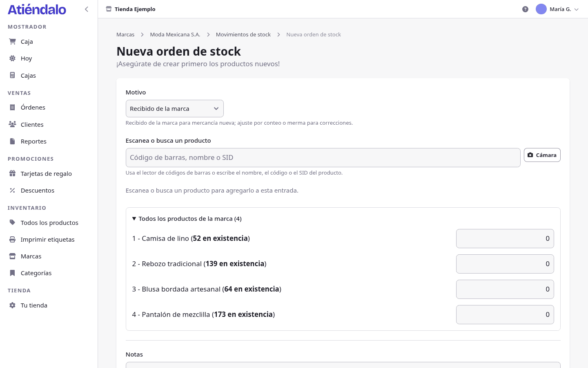This screenshot has width=588, height=368.
Task: Click the Marcas breadcrumb link
Action: 125,34
